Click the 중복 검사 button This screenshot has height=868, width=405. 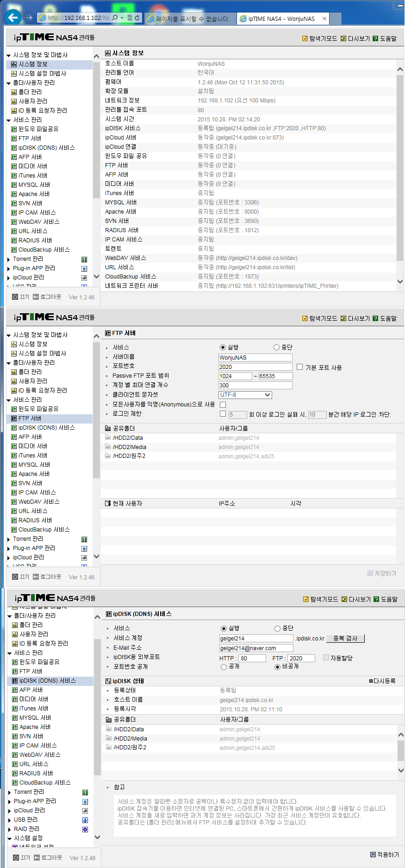(345, 639)
